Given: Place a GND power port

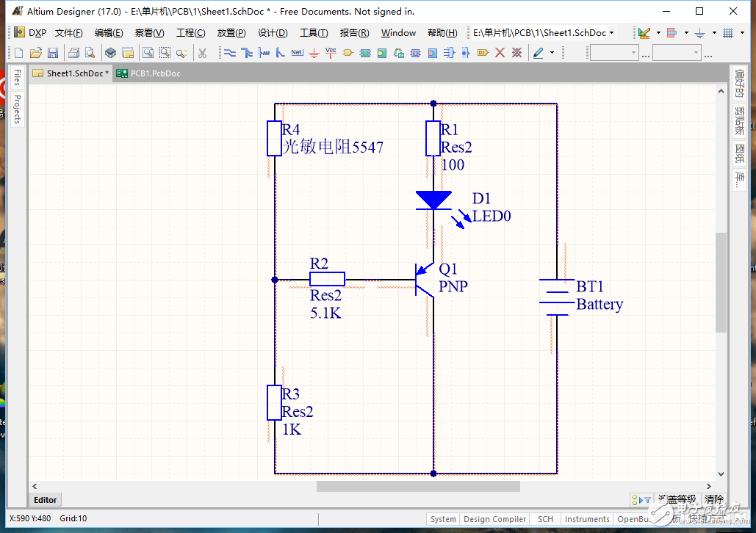Looking at the screenshot, I should click(x=314, y=53).
